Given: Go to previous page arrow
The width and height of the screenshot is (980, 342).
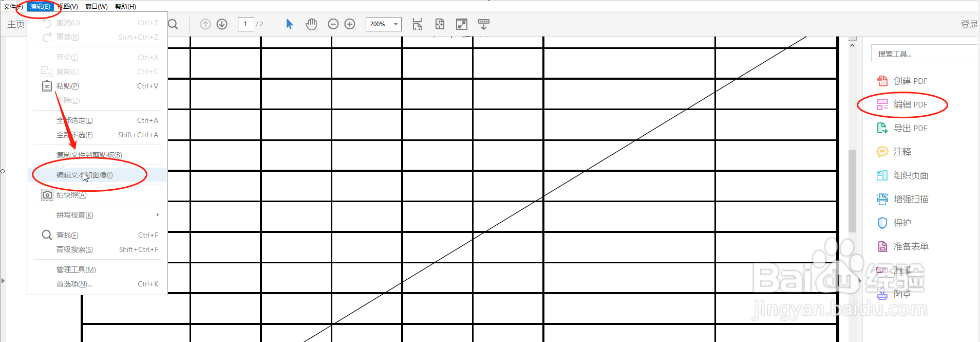Looking at the screenshot, I should [205, 24].
